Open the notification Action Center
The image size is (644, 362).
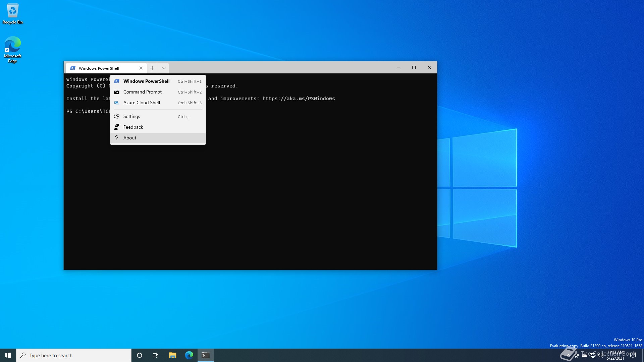(633, 355)
